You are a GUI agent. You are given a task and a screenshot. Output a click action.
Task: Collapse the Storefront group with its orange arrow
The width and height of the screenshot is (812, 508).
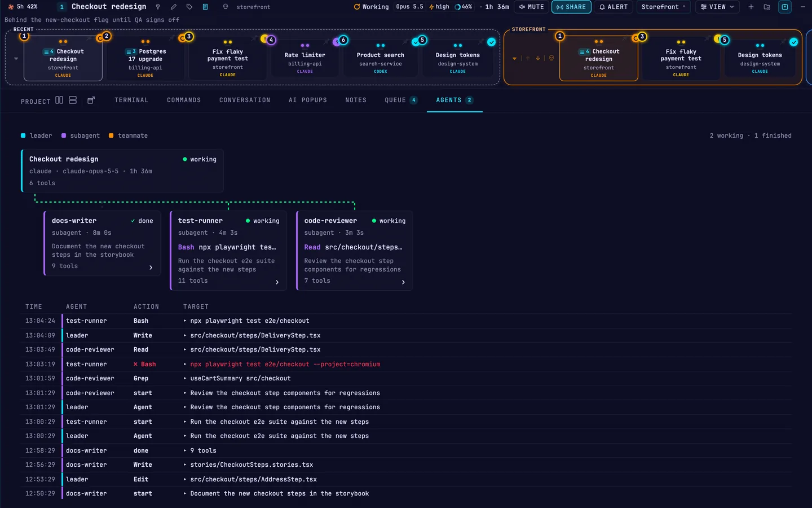[514, 58]
